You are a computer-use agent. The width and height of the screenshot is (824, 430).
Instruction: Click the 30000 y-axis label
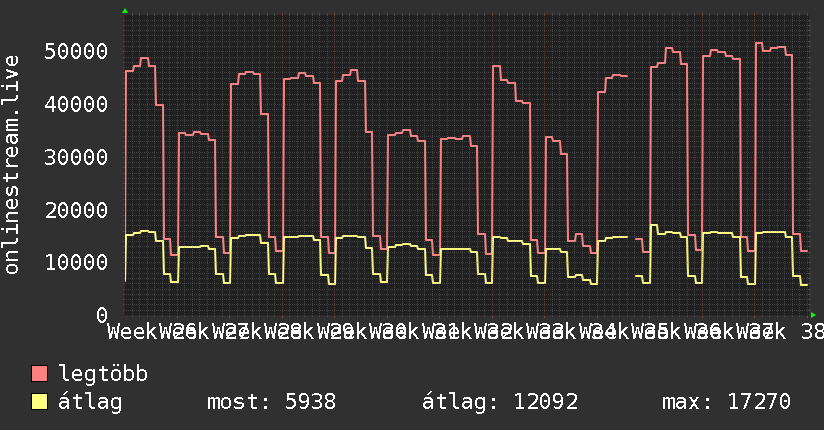[x=76, y=157]
